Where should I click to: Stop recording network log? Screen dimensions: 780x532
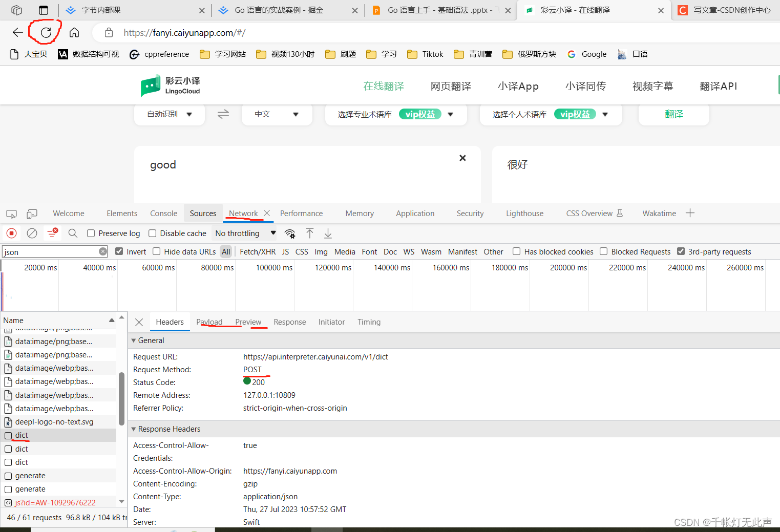click(12, 233)
